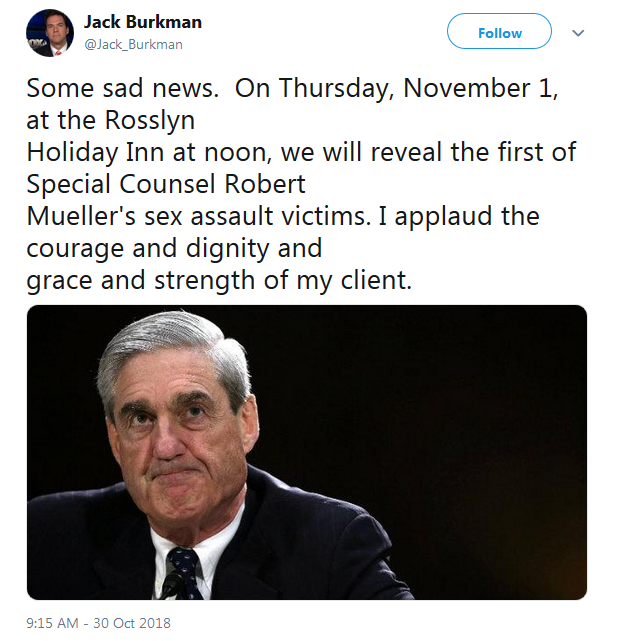Click the line beginning "Holiday Inn at noon"
The image size is (621, 641).
click(x=301, y=152)
